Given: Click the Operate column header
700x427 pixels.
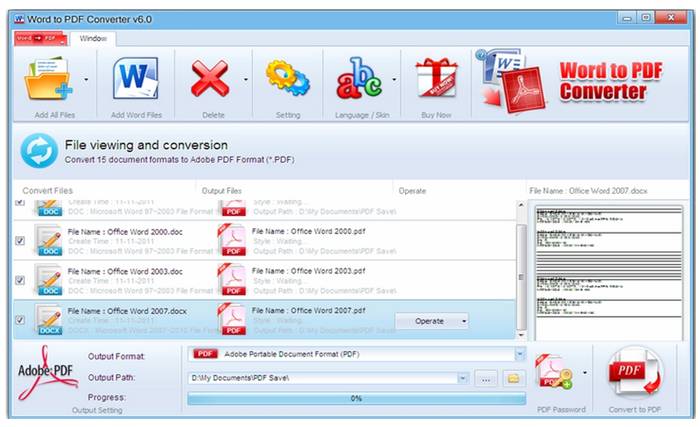Looking at the screenshot, I should pyautogui.click(x=412, y=191).
